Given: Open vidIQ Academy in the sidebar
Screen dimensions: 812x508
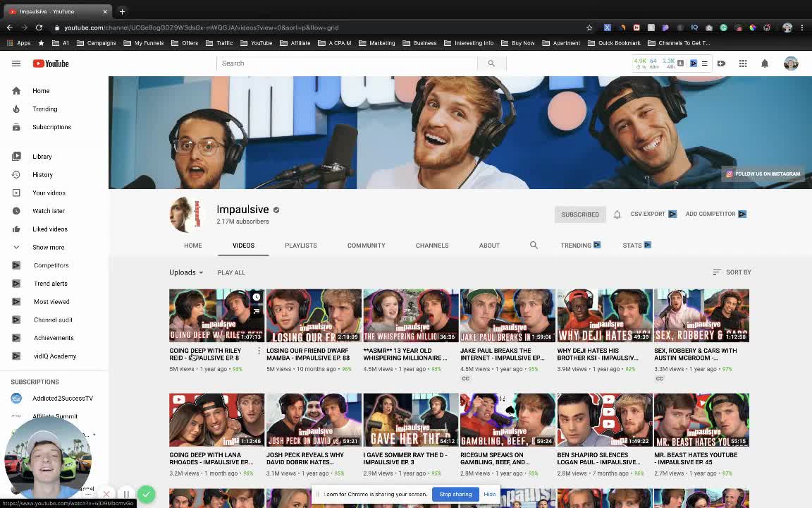Looking at the screenshot, I should 54,356.
